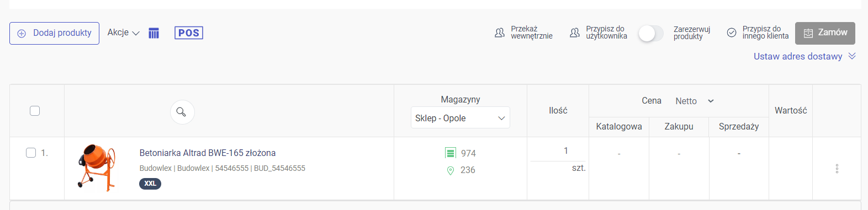Click the product search magnifier icon
This screenshot has width=868, height=210.
182,112
